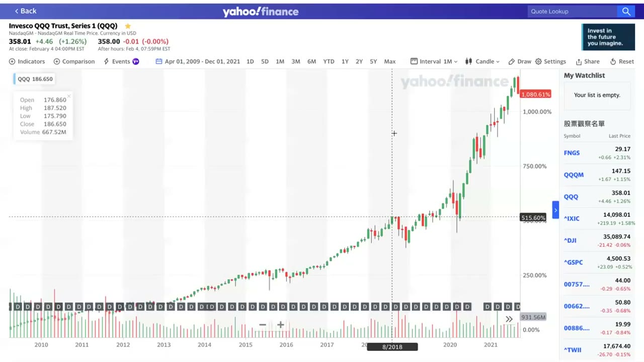The height and width of the screenshot is (362, 644).
Task: Select the 5Y range tab
Action: (x=373, y=61)
